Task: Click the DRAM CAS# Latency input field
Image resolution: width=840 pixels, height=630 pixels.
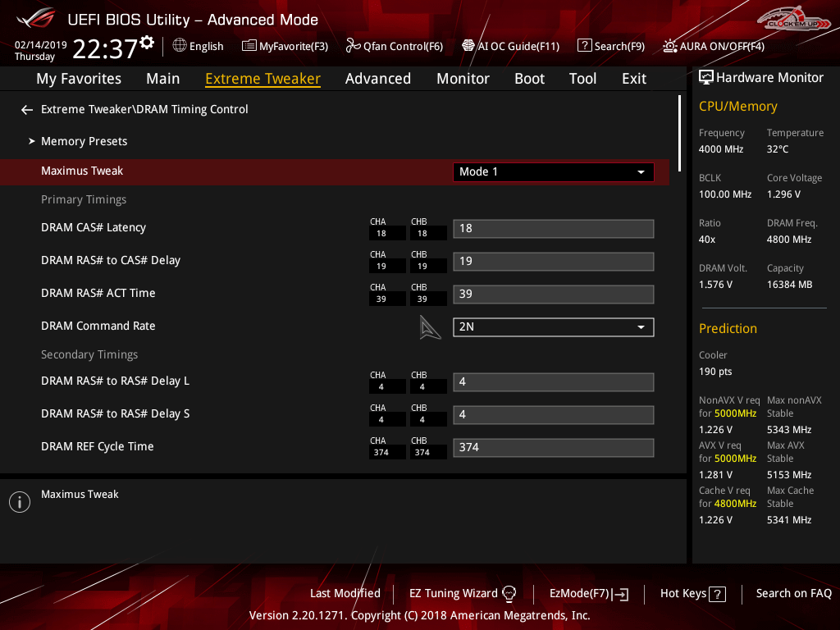Action: click(x=553, y=229)
